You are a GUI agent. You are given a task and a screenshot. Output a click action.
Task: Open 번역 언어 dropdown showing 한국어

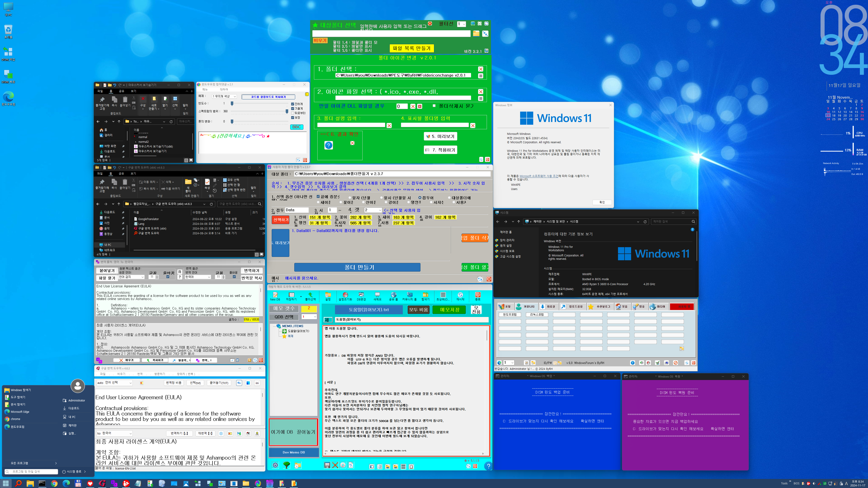[x=198, y=277]
